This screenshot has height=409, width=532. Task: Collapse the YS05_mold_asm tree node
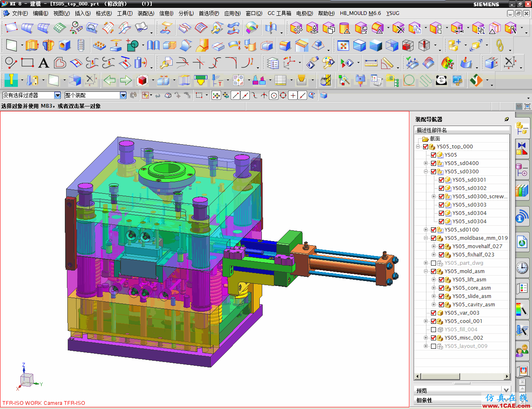click(x=426, y=271)
